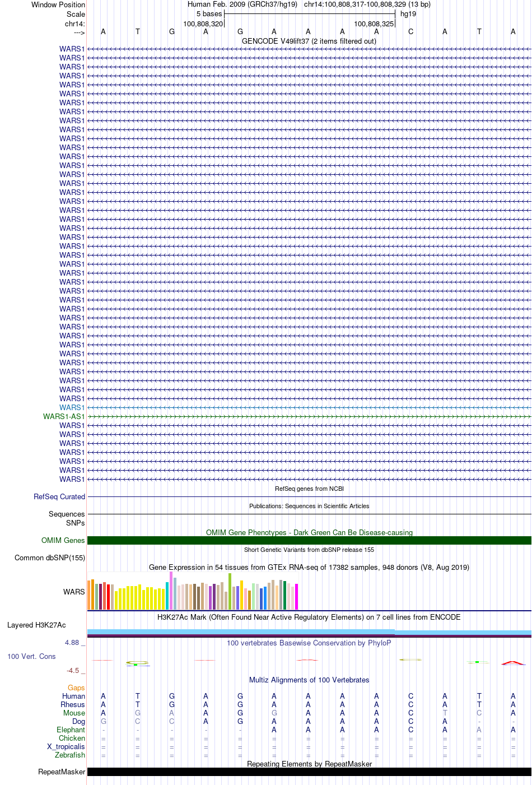Click the H3K27Ac Mark track title
The width and height of the screenshot is (532, 785).
pos(309,617)
